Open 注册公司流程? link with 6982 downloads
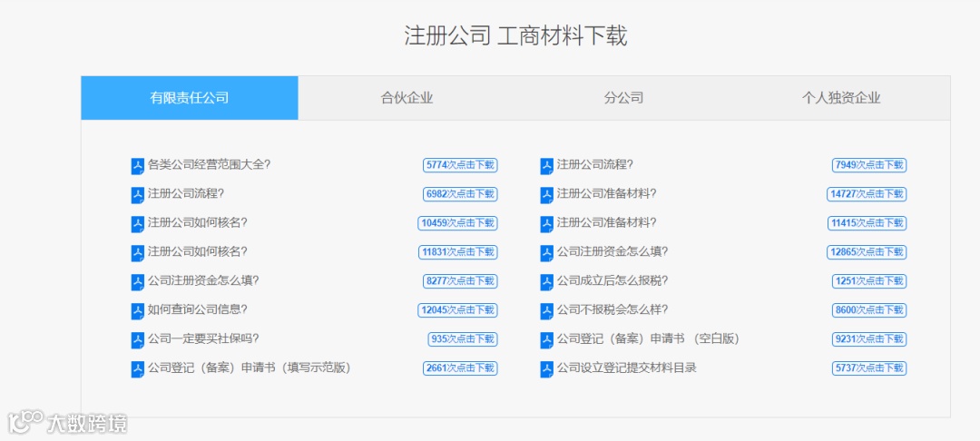This screenshot has height=441, width=980. (186, 193)
